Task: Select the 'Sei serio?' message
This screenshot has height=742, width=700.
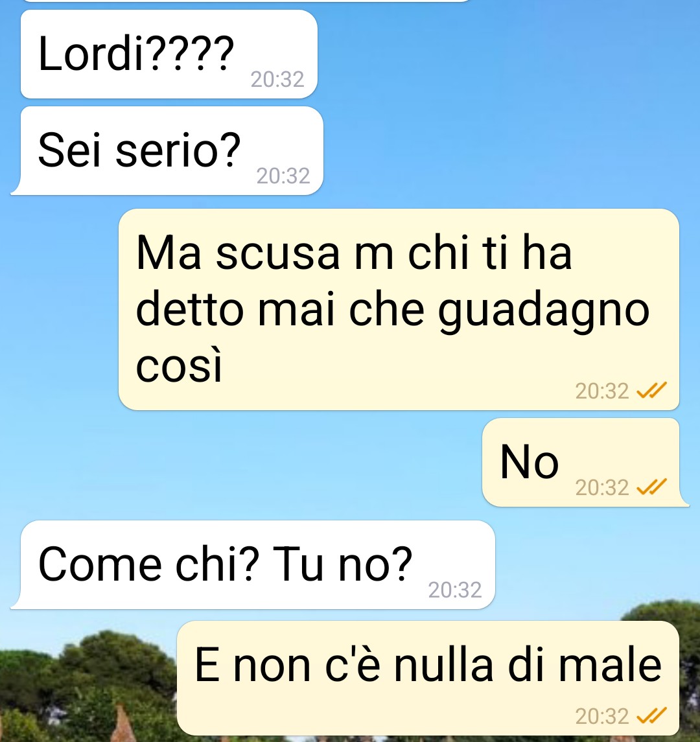Action: pos(167,150)
